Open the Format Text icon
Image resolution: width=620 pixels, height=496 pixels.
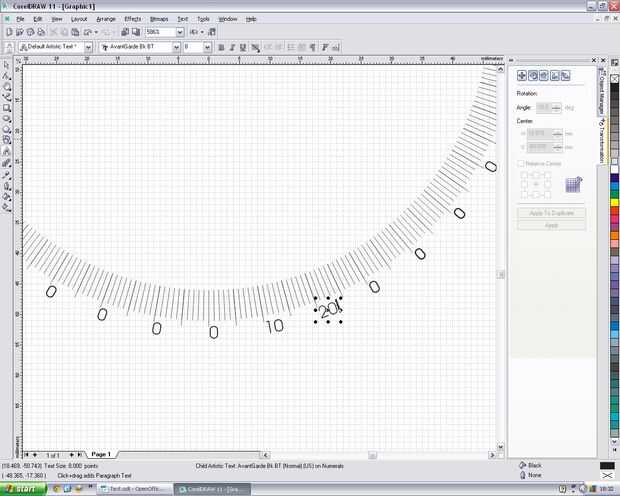325,47
